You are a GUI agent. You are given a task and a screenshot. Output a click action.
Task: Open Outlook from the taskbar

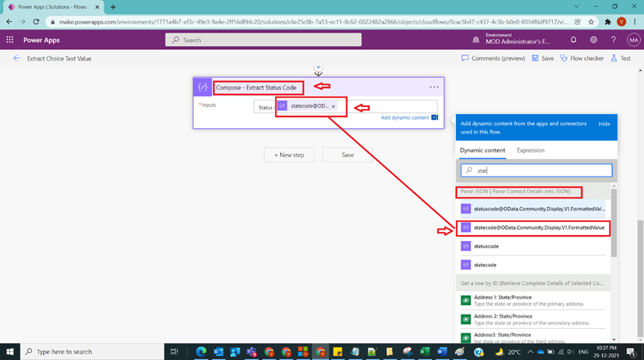click(218, 352)
